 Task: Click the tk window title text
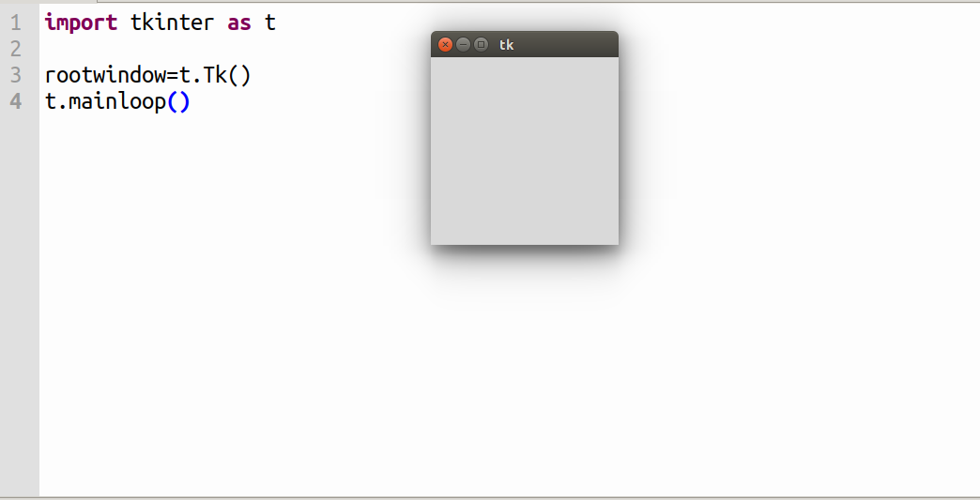506,44
